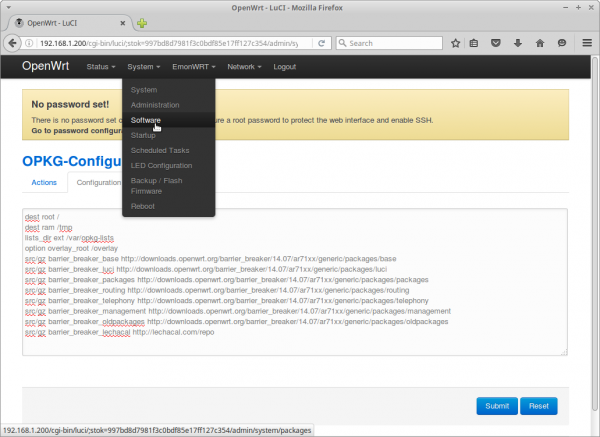600x437 pixels.
Task: Click the Reset button
Action: (x=539, y=406)
